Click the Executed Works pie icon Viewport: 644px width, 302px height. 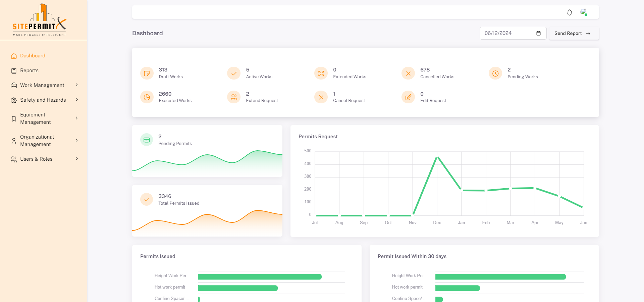[147, 97]
